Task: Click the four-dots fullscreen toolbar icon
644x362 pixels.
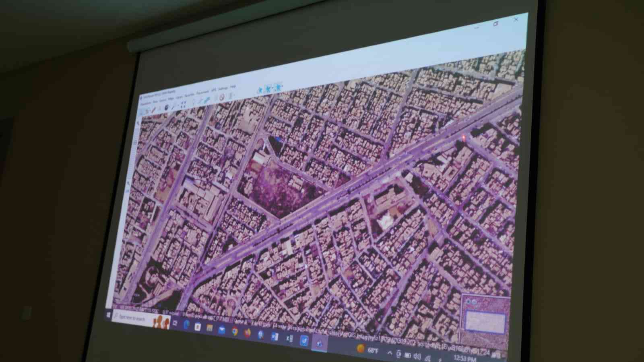Action: pos(183,104)
